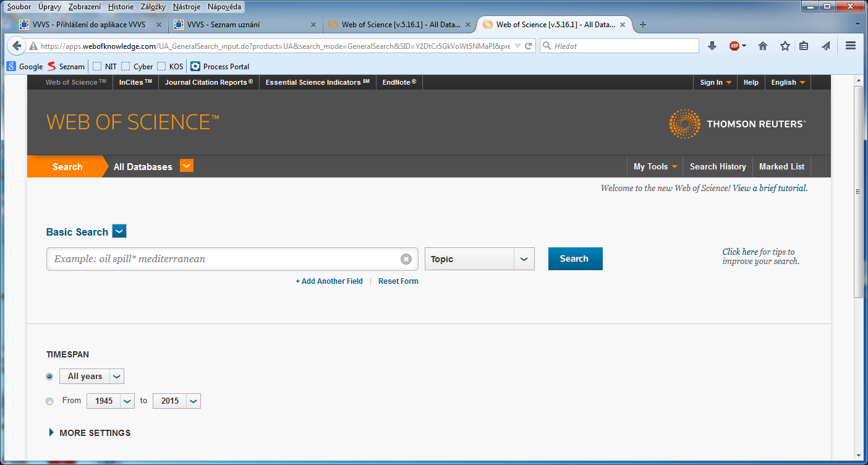Image resolution: width=868 pixels, height=465 pixels.
Task: Click the Hledat browser search box
Action: tap(619, 46)
